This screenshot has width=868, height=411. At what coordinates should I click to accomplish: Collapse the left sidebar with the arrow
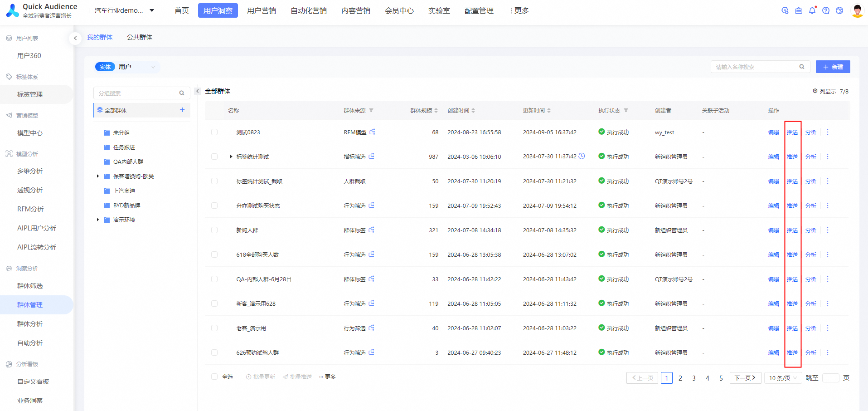point(75,38)
